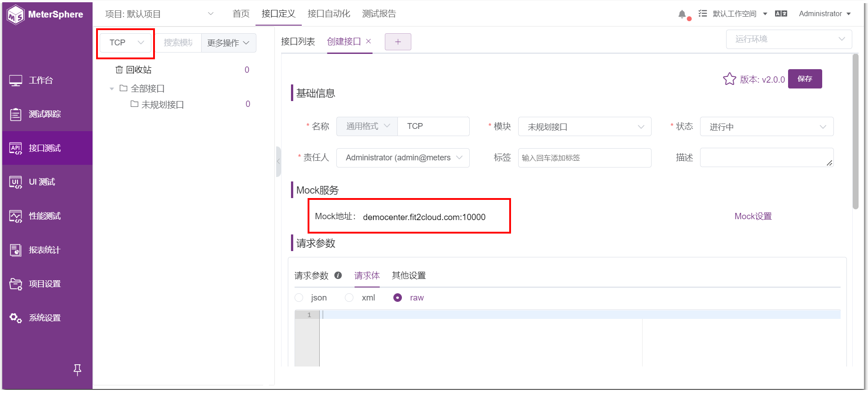Open the 报表统计 report icon
The width and height of the screenshot is (868, 393).
[16, 250]
